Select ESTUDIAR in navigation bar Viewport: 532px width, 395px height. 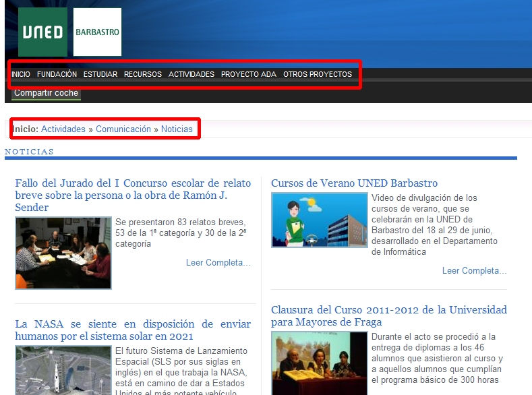[x=100, y=74]
